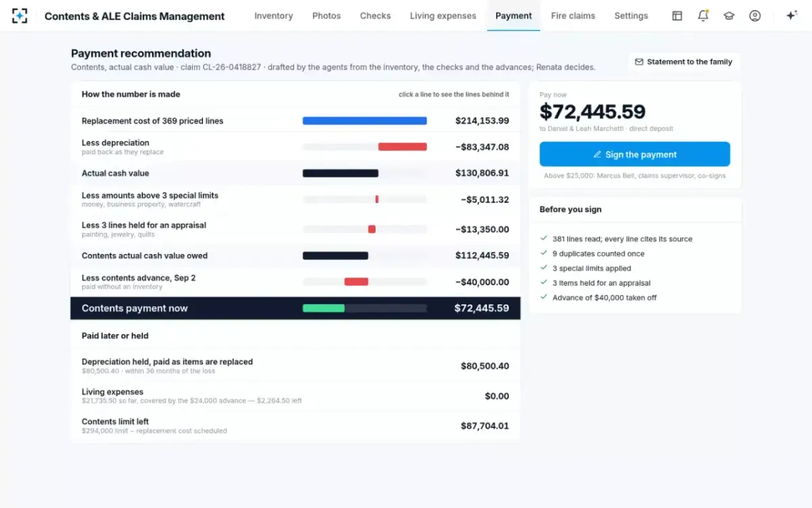Click the green Contents payment now bar
This screenshot has height=508, width=812.
click(323, 308)
